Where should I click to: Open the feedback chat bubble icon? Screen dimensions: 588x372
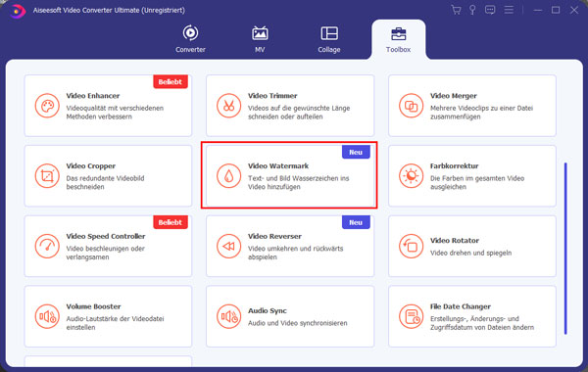(490, 10)
